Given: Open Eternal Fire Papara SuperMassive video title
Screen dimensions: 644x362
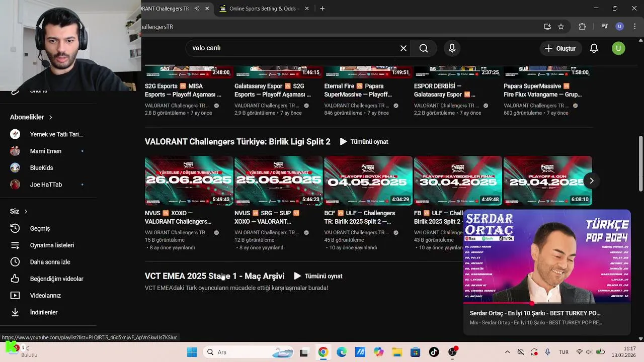Looking at the screenshot, I should (358, 90).
